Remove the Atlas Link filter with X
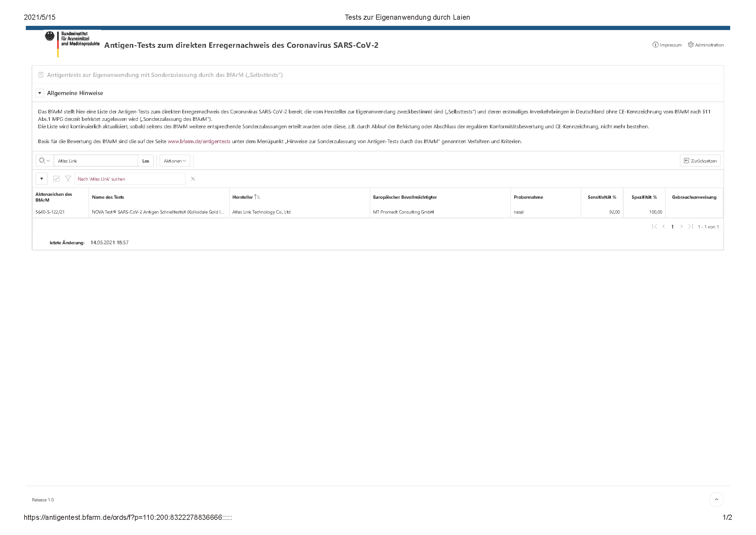 (193, 179)
